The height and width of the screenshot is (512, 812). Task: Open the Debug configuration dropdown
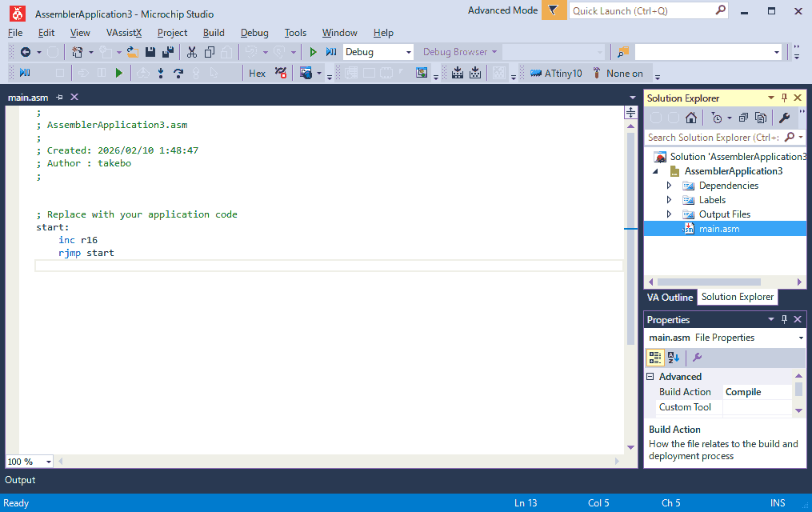point(409,52)
